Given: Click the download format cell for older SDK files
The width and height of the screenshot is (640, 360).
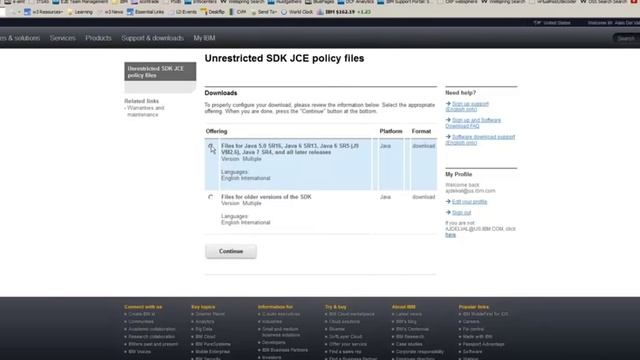Looking at the screenshot, I should (423, 197).
